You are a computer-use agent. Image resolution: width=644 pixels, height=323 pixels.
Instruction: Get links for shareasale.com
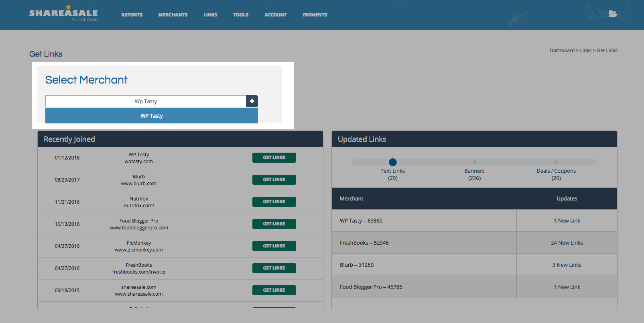274,290
